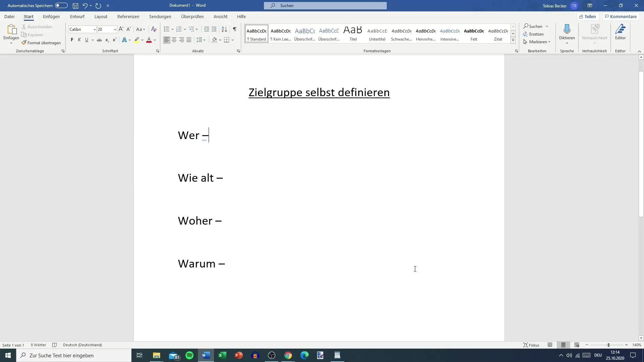This screenshot has width=644, height=362.
Task: Toggle italic K formatting
Action: click(79, 40)
